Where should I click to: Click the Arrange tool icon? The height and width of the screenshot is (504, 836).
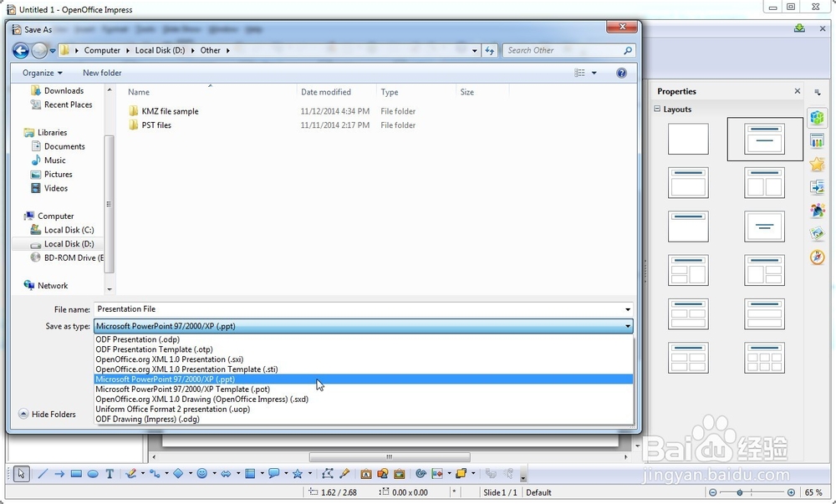461,474
